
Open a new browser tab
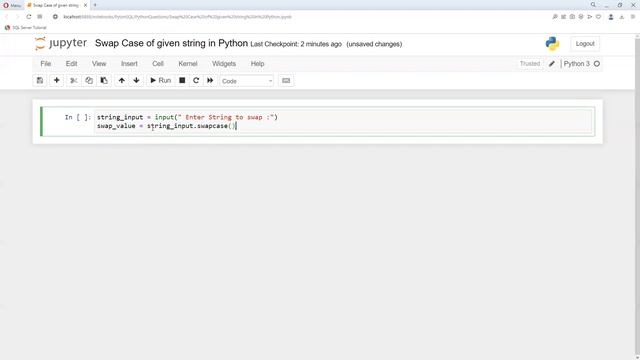coord(95,5)
